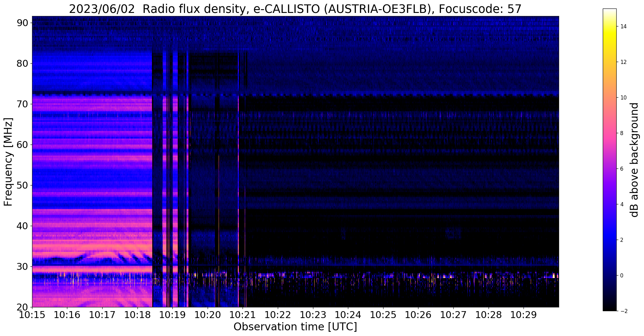Click the colorbar tick label 6
Viewport: 644px width, 336px height.
point(621,169)
